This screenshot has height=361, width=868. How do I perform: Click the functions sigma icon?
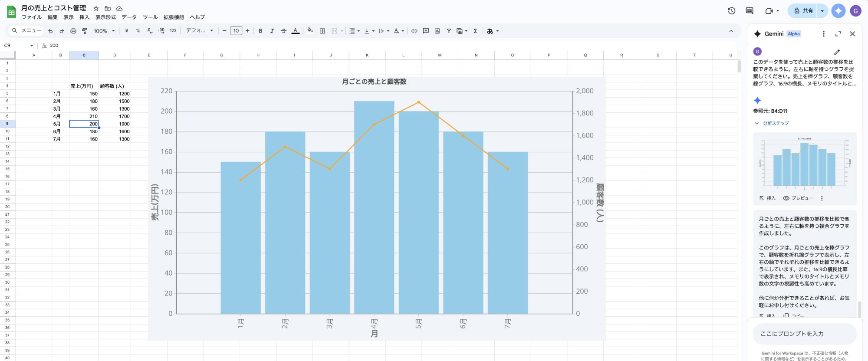click(475, 31)
